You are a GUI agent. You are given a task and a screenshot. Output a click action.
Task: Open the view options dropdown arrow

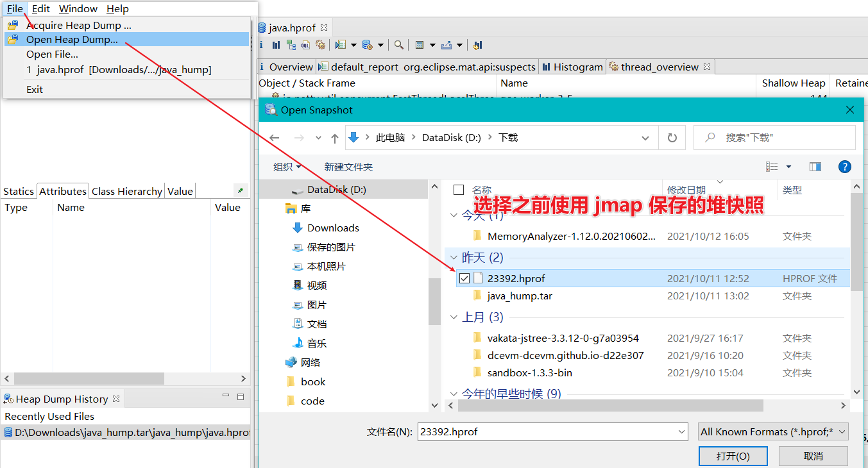(x=788, y=167)
